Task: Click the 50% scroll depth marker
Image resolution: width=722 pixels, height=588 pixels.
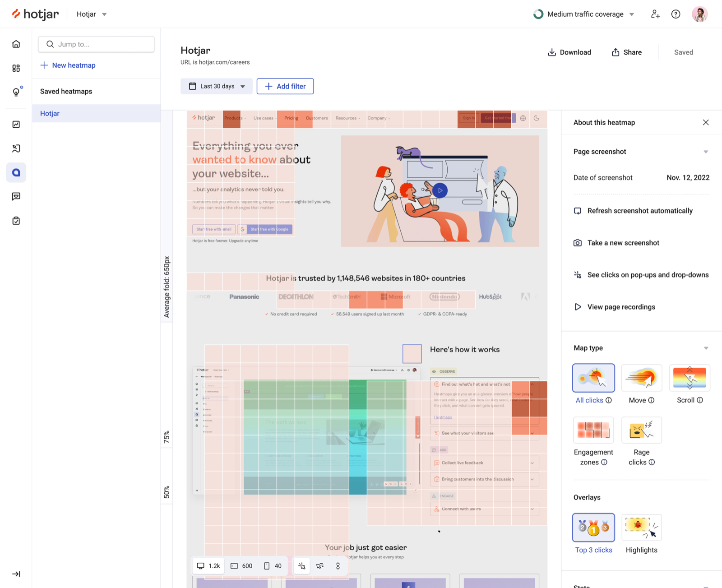Action: [x=167, y=492]
